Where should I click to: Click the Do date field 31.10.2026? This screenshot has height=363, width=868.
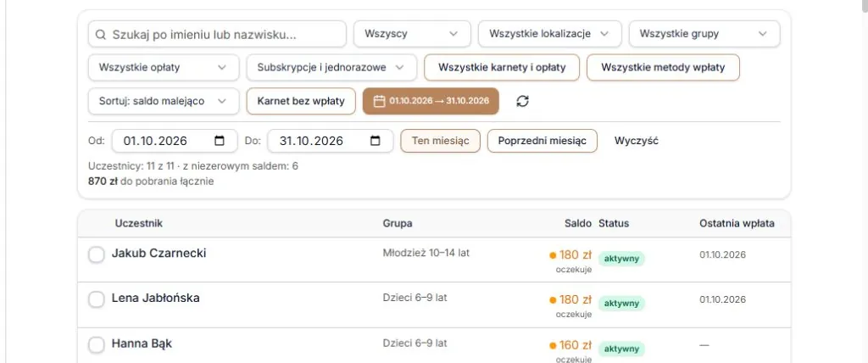point(330,141)
